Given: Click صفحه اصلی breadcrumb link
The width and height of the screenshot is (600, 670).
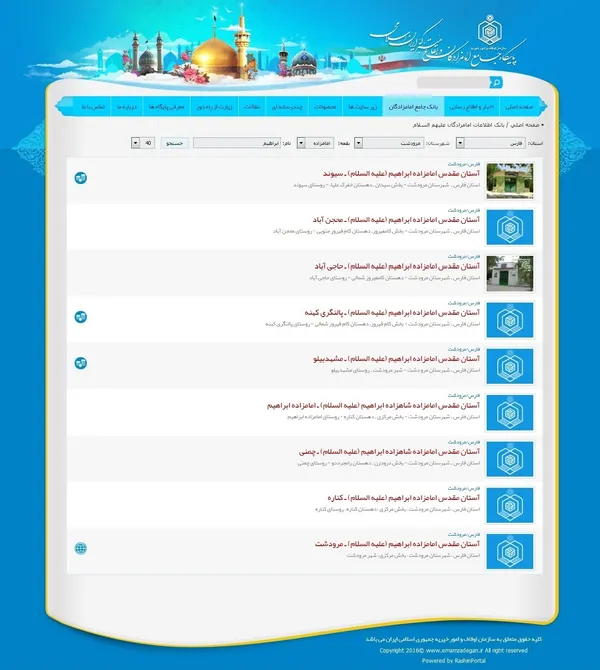Looking at the screenshot, I should point(525,125).
